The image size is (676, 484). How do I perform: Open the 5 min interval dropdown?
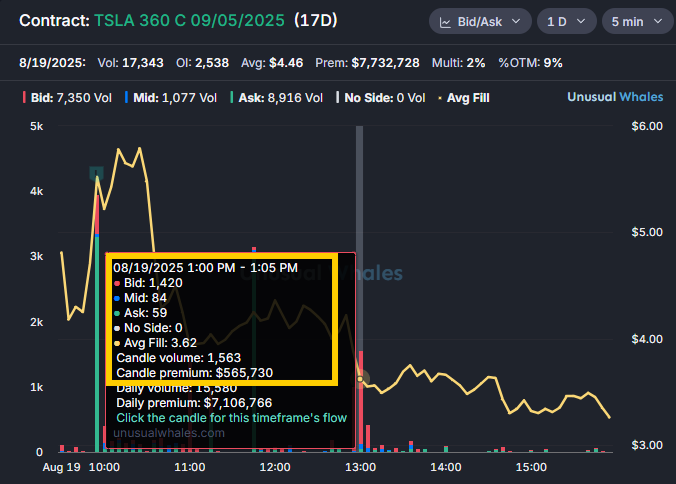pos(637,21)
